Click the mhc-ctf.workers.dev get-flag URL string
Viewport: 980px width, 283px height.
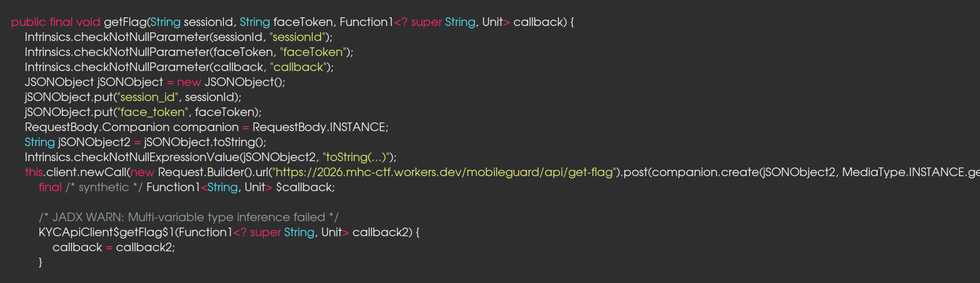pyautogui.click(x=444, y=172)
